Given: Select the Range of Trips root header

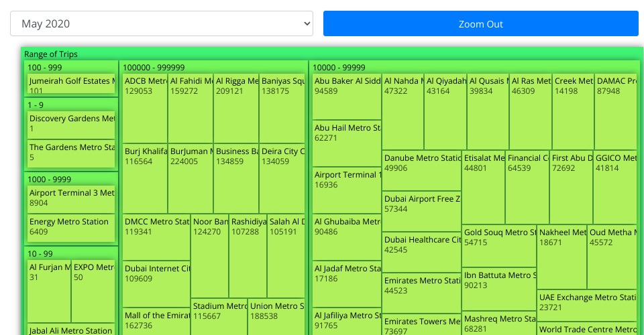Looking at the screenshot, I should [x=51, y=54].
